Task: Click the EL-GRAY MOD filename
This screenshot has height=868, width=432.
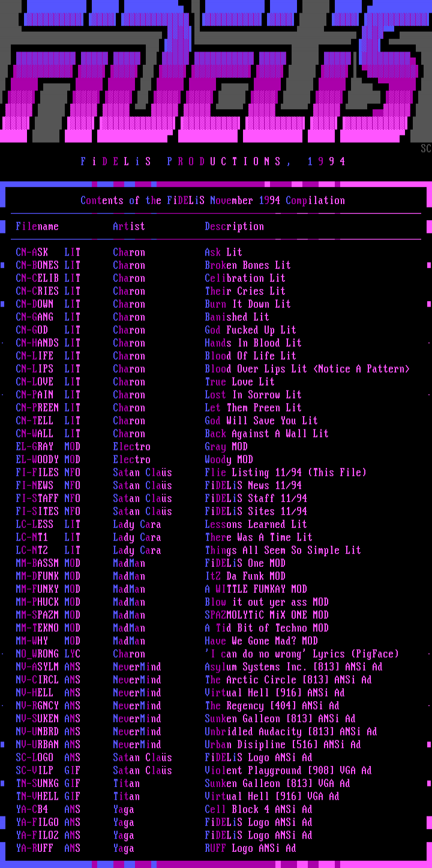Action: tap(48, 447)
